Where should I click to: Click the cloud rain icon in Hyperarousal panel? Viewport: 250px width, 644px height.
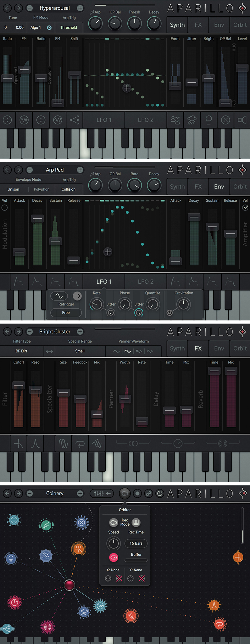192,120
